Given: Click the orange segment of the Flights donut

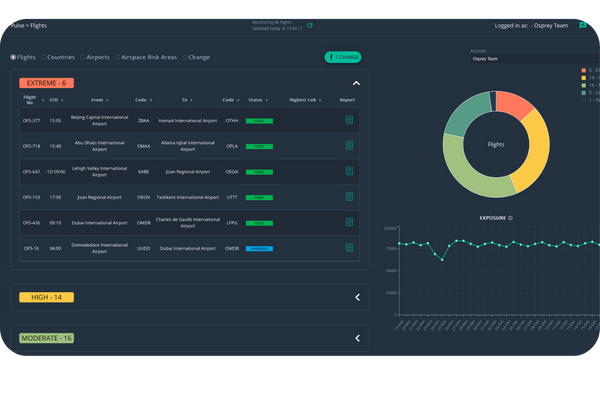Looking at the screenshot, I should [x=513, y=103].
